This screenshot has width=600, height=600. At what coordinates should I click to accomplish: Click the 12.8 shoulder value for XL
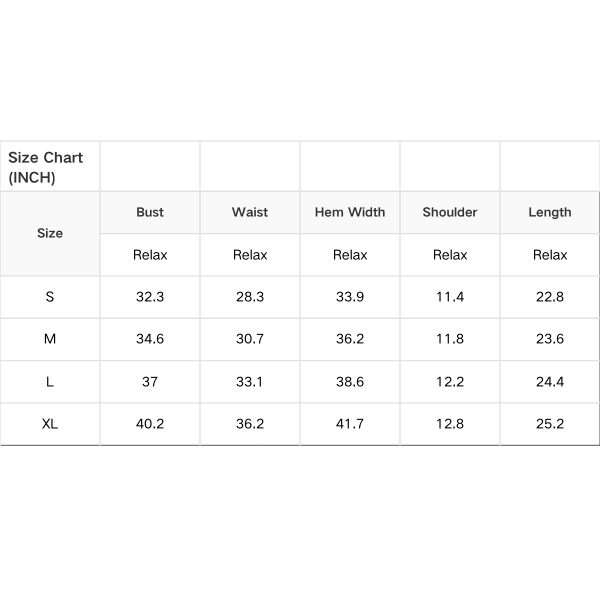450,424
